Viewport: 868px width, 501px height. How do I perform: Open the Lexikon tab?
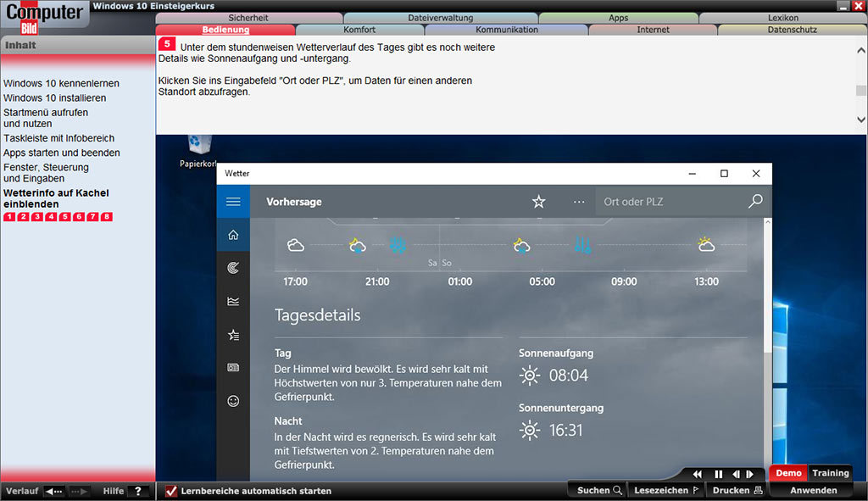point(782,18)
